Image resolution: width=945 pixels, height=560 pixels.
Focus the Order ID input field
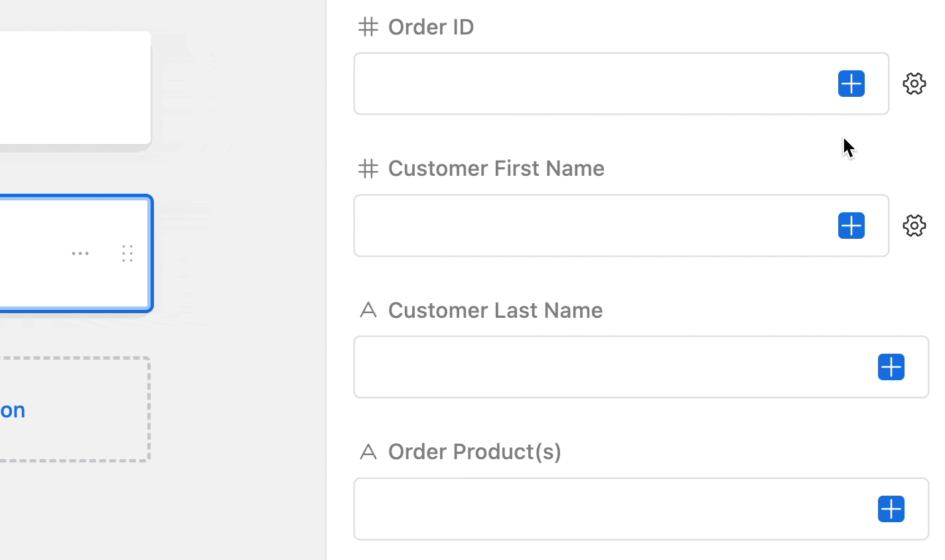tap(591, 84)
